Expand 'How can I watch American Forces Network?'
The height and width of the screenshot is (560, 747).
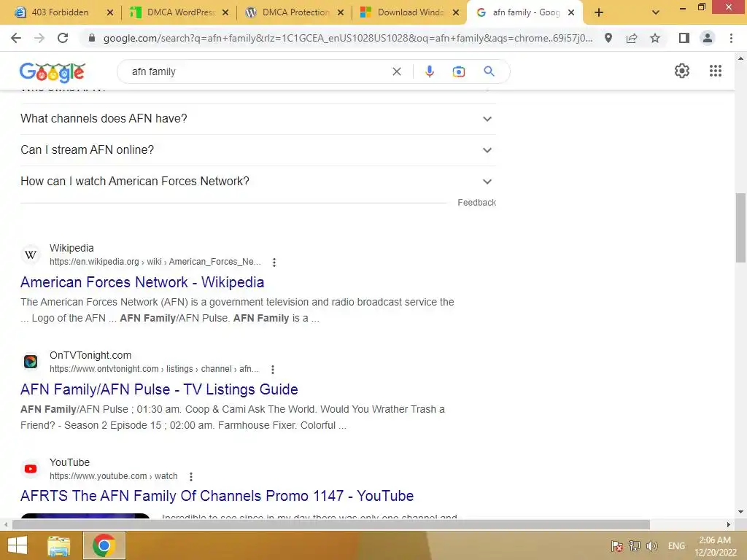[258, 182]
